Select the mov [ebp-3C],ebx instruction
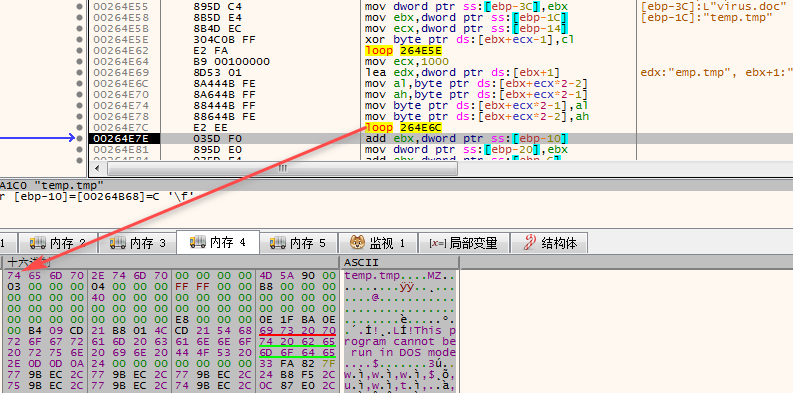This screenshot has height=393, width=793. 466,7
